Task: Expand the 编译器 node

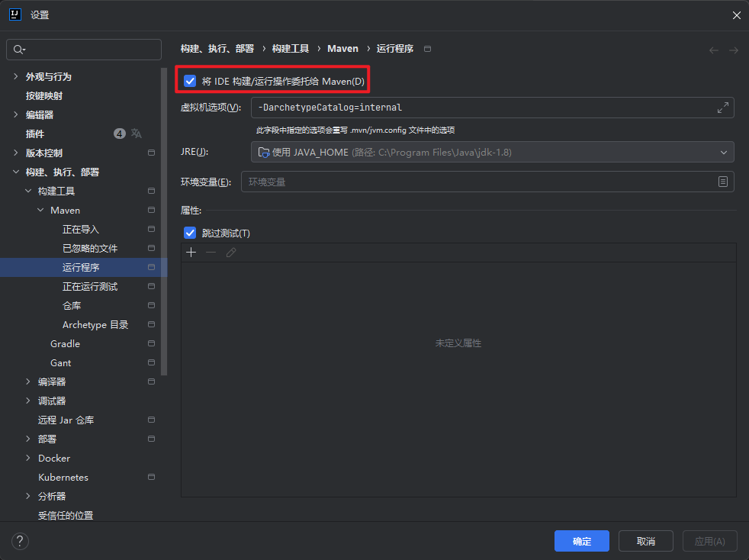Action: [x=28, y=381]
